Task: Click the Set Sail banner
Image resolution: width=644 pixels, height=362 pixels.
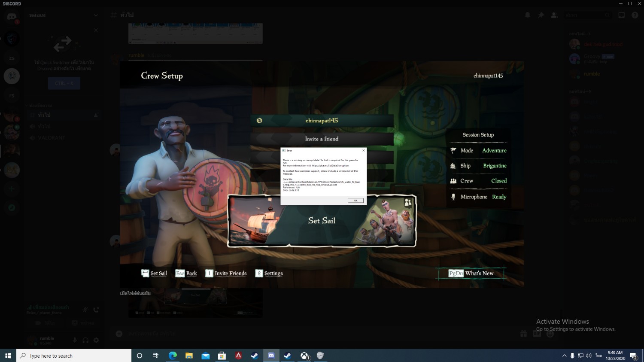Action: coord(322,221)
